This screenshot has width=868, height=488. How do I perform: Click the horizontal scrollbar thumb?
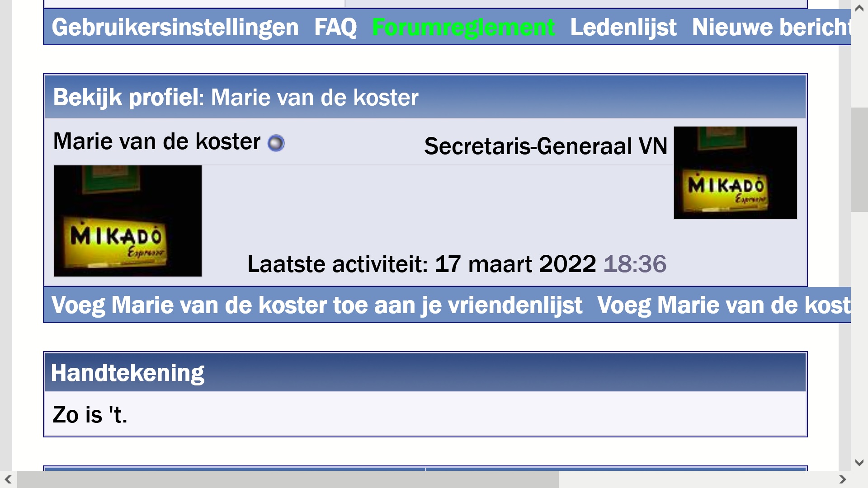(x=288, y=479)
